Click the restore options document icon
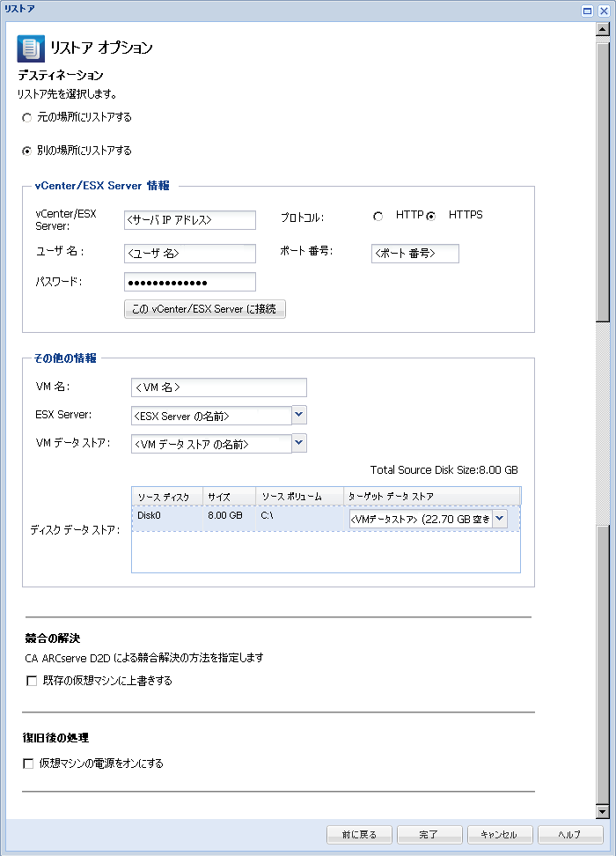Viewport: 616px width, 856px height. [x=31, y=48]
